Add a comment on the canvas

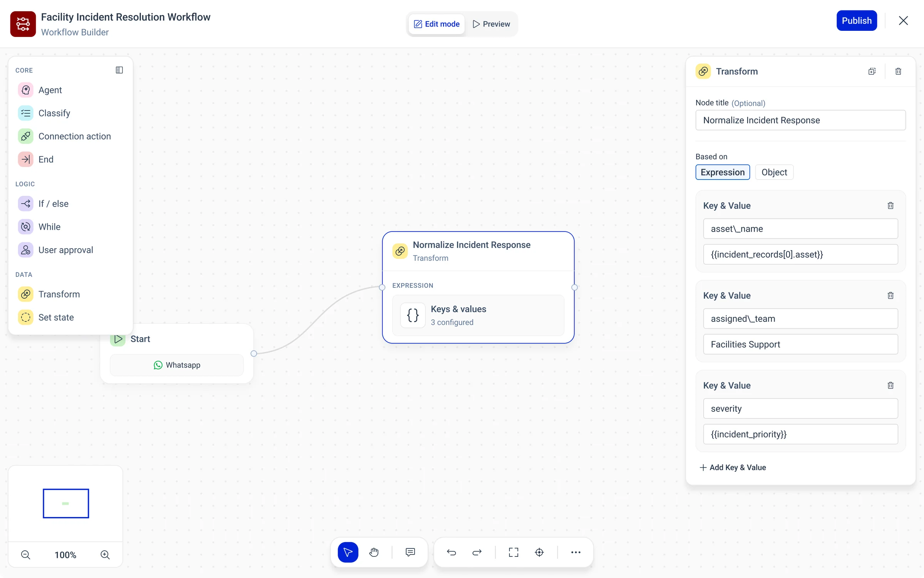410,552
